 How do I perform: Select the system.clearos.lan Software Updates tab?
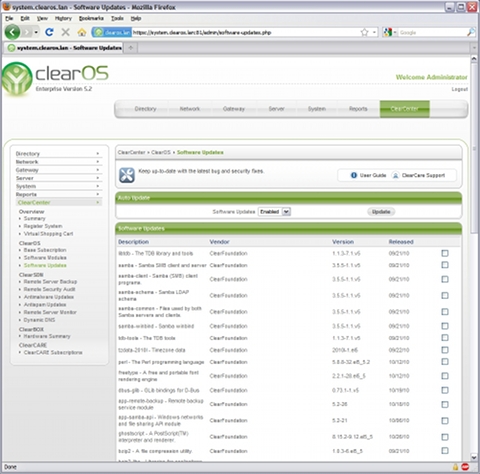(64, 48)
